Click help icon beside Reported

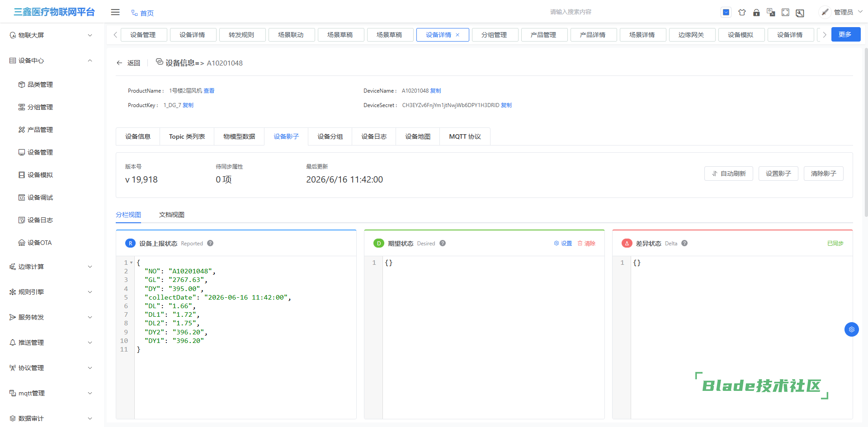click(x=210, y=243)
